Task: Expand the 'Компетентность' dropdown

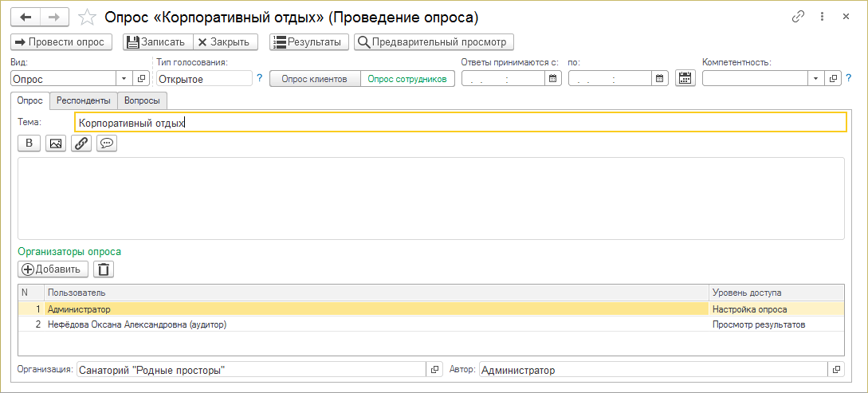Action: [815, 78]
